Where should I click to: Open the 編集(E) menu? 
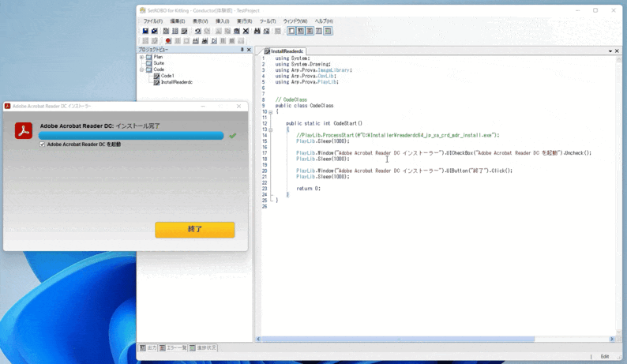click(x=178, y=21)
